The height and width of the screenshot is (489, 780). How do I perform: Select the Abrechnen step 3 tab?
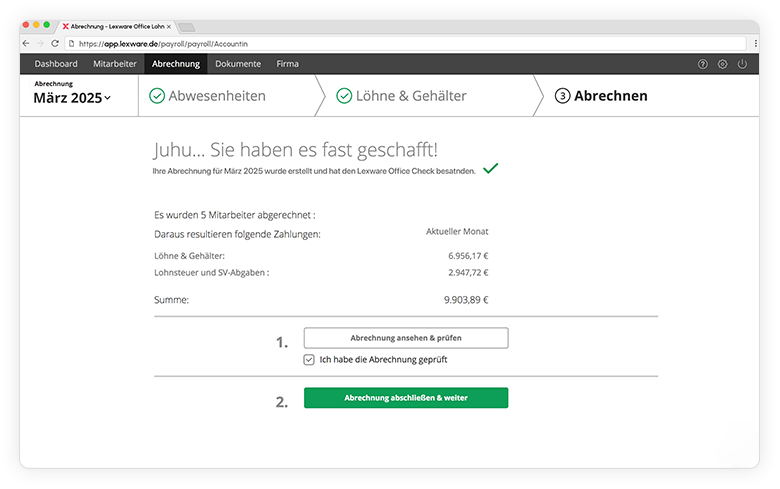click(602, 96)
